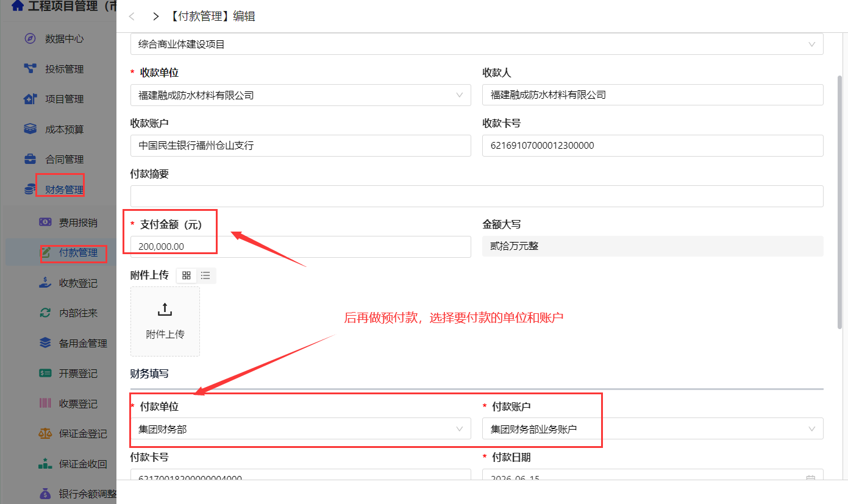The height and width of the screenshot is (504, 848).
Task: Click the 合同管理 briefcase icon
Action: [30, 159]
